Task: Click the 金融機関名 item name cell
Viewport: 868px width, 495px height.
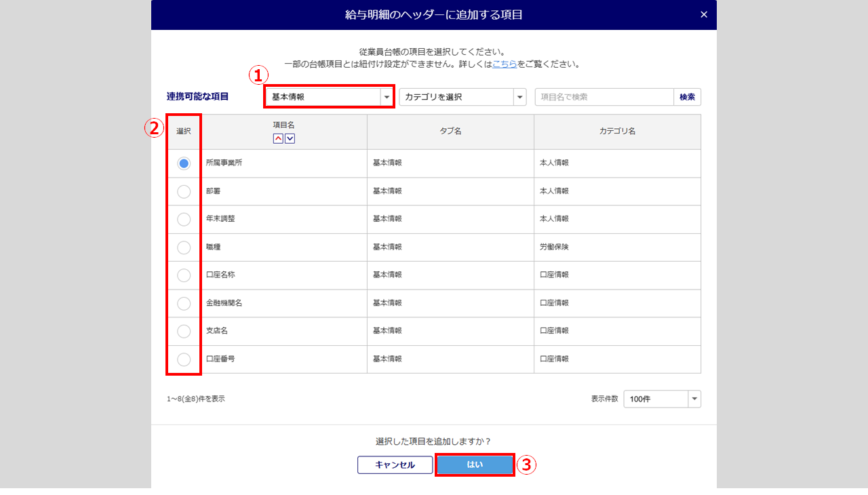Action: click(x=284, y=303)
